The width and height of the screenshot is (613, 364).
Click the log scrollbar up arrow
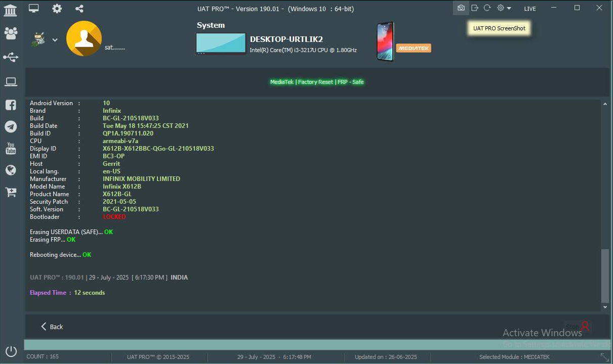click(x=605, y=104)
